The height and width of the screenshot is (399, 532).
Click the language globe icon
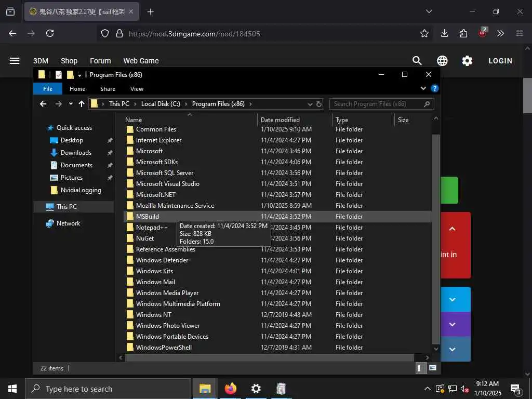coord(442,61)
